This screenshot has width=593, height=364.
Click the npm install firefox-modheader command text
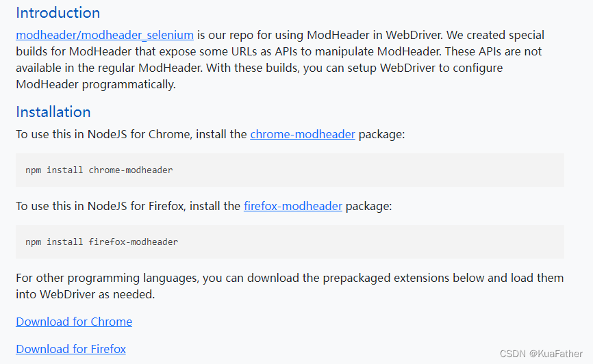(x=102, y=242)
